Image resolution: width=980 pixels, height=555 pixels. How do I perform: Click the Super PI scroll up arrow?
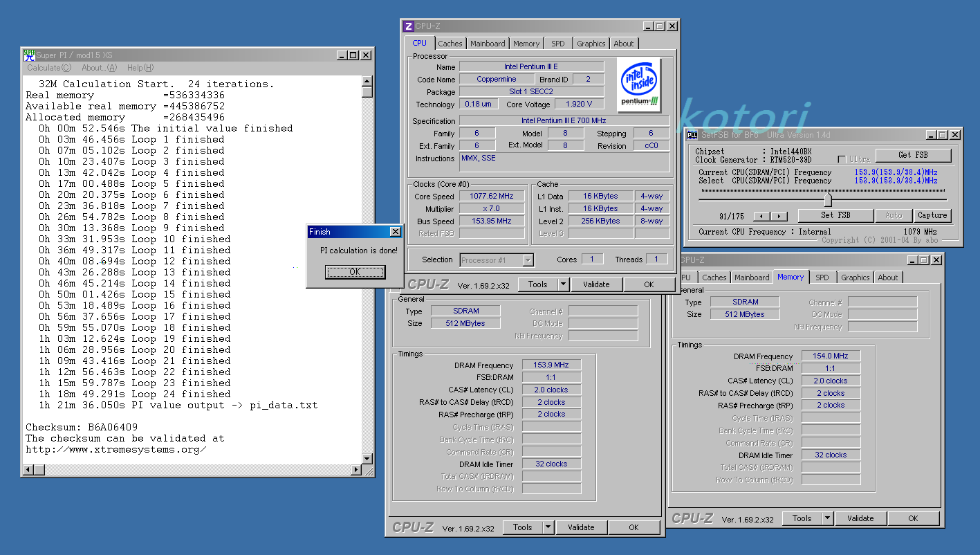point(367,82)
